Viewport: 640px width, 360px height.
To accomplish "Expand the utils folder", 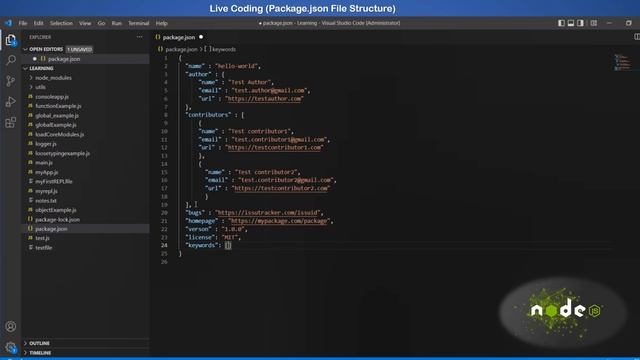I will [x=40, y=87].
